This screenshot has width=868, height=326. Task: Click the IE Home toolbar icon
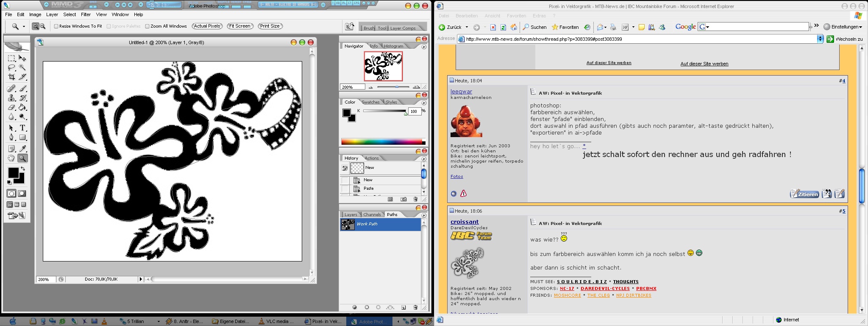click(514, 27)
